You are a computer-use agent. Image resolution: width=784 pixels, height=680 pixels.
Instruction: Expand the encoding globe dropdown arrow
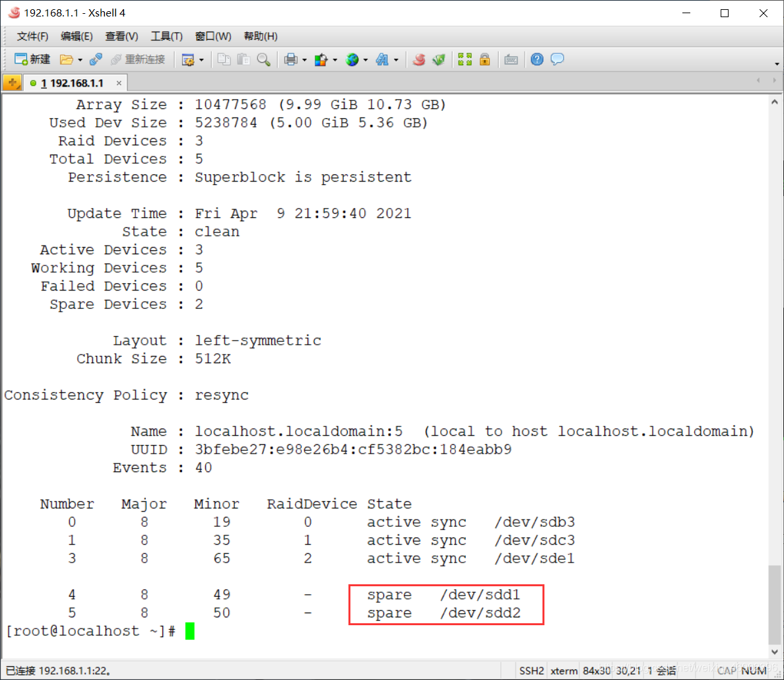366,60
